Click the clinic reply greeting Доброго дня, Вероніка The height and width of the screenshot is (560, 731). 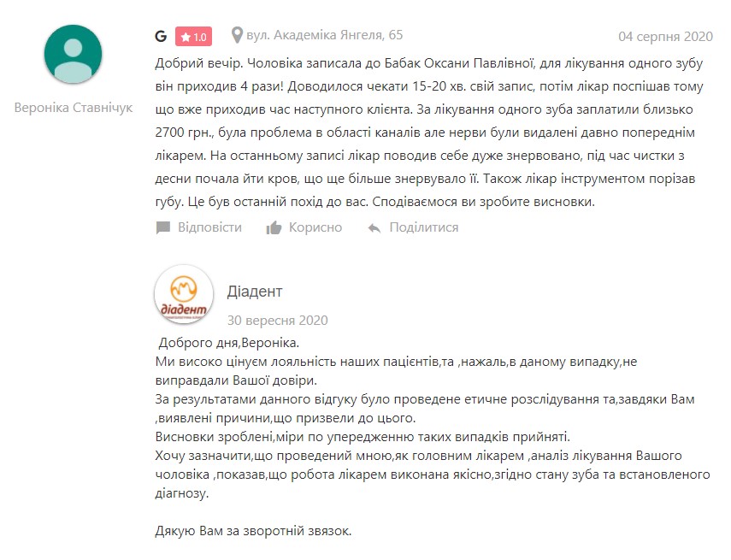click(229, 343)
